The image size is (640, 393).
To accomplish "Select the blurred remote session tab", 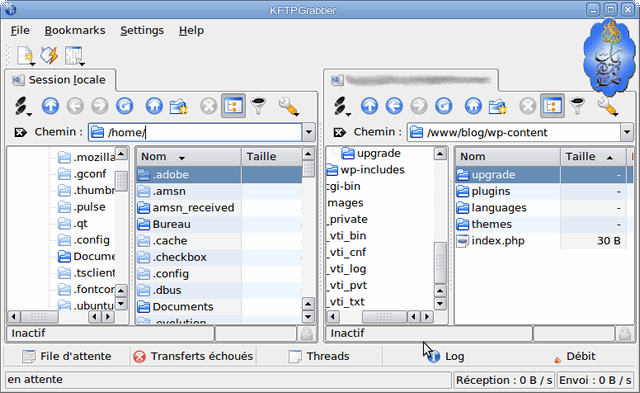I will point(411,80).
